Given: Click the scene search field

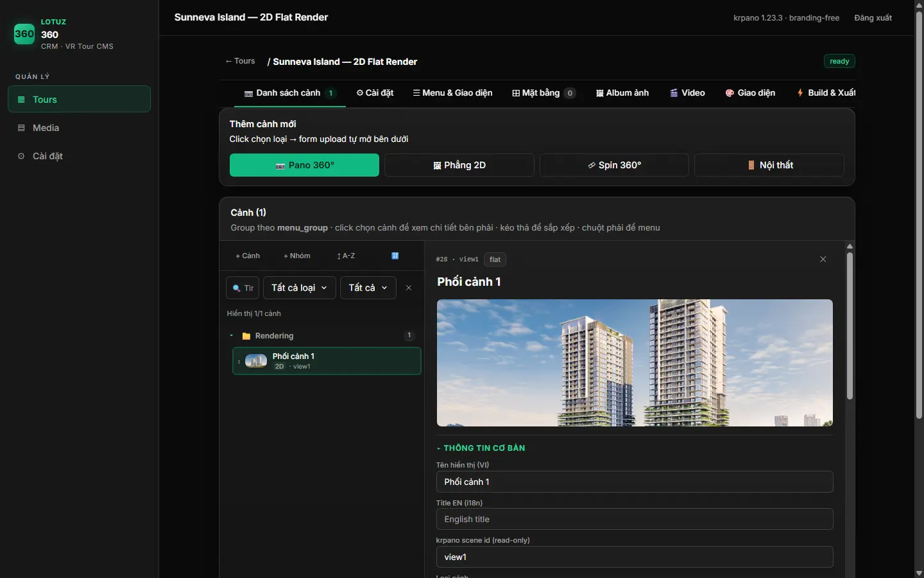Looking at the screenshot, I should click(x=243, y=288).
